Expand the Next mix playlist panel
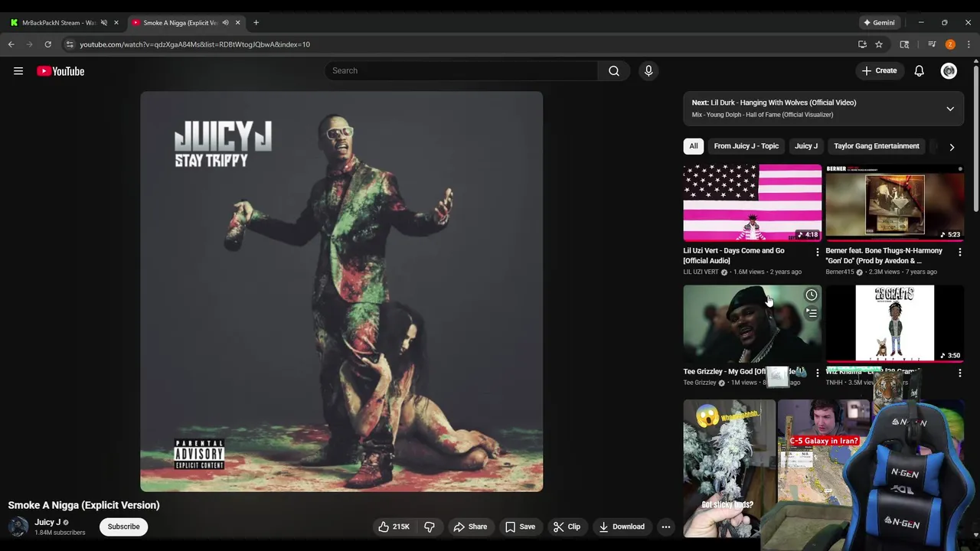Screen dimensions: 980x551 [950, 109]
